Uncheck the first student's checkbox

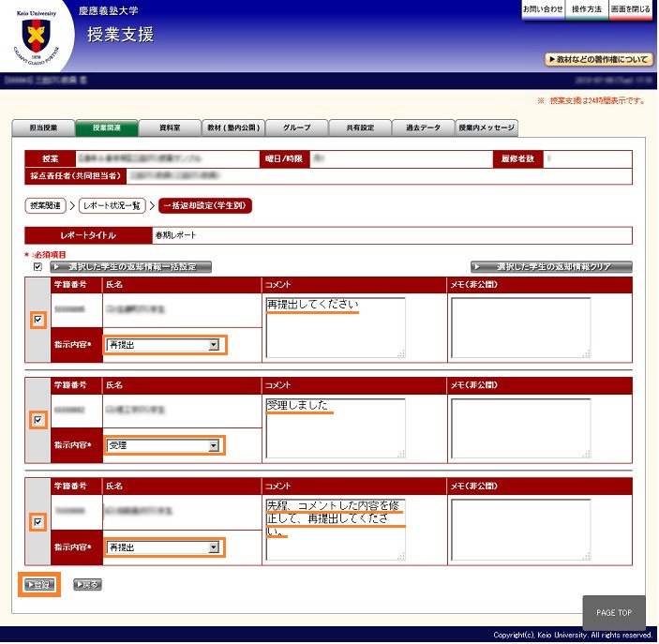click(37, 320)
